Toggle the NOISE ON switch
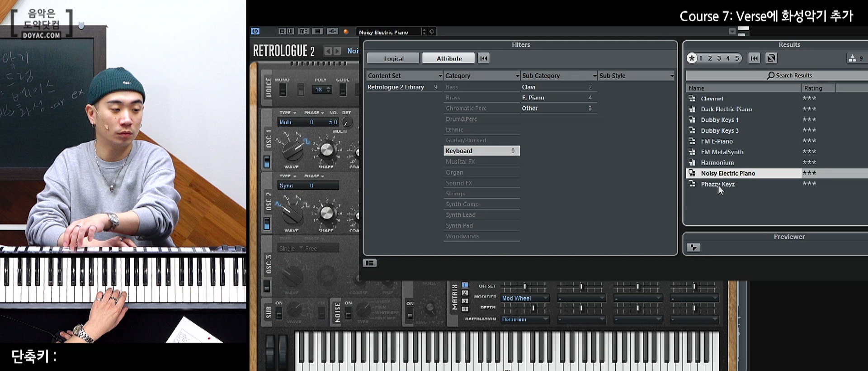Viewport: 868px width, 371px height. [x=348, y=313]
